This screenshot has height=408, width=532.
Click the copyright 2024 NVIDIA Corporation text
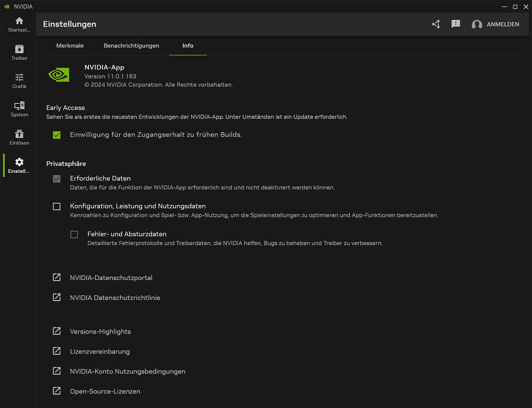point(159,85)
